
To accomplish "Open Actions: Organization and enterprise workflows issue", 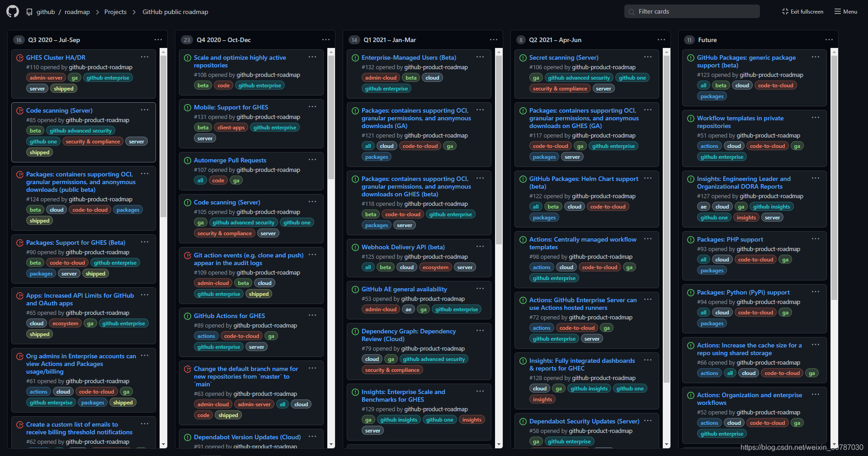I will pyautogui.click(x=750, y=399).
